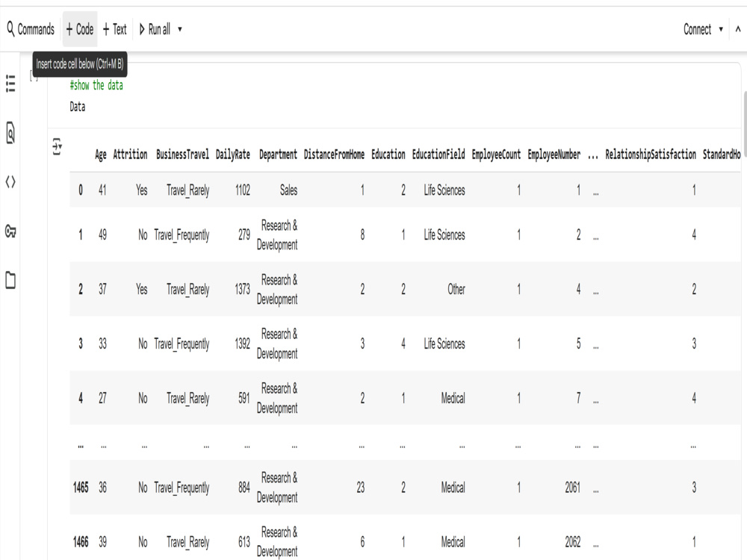The height and width of the screenshot is (560, 747).
Task: Click EmployeeNumber value 2061
Action: point(573,487)
